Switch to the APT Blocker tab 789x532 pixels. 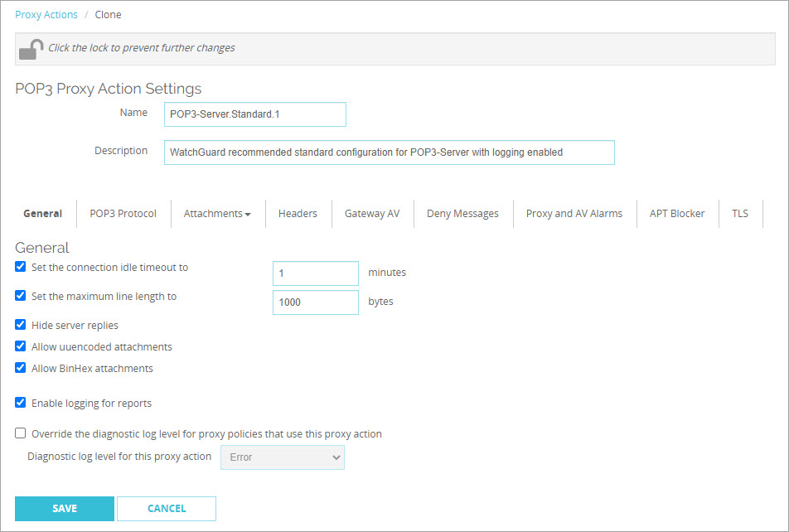[677, 213]
